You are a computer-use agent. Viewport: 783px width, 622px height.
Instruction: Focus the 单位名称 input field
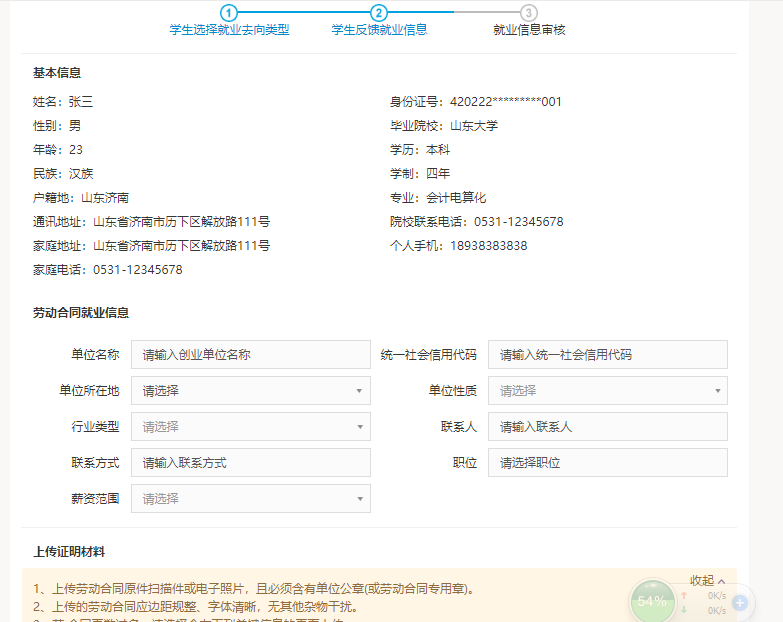[x=250, y=355]
